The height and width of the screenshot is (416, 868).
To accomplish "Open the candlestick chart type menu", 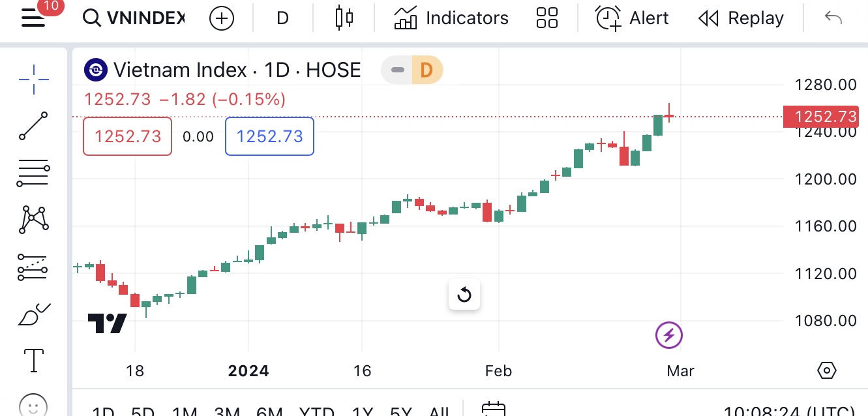I will click(x=344, y=18).
